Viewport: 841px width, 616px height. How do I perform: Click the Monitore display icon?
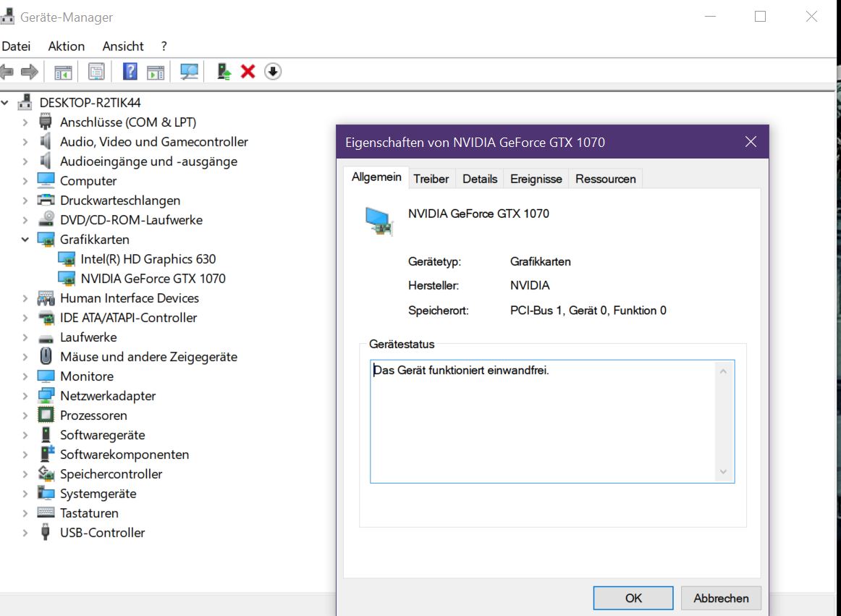coord(46,376)
